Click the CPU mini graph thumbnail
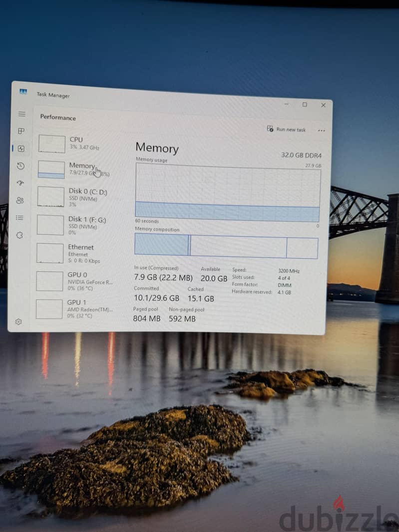This screenshot has height=532, width=399. [51, 144]
